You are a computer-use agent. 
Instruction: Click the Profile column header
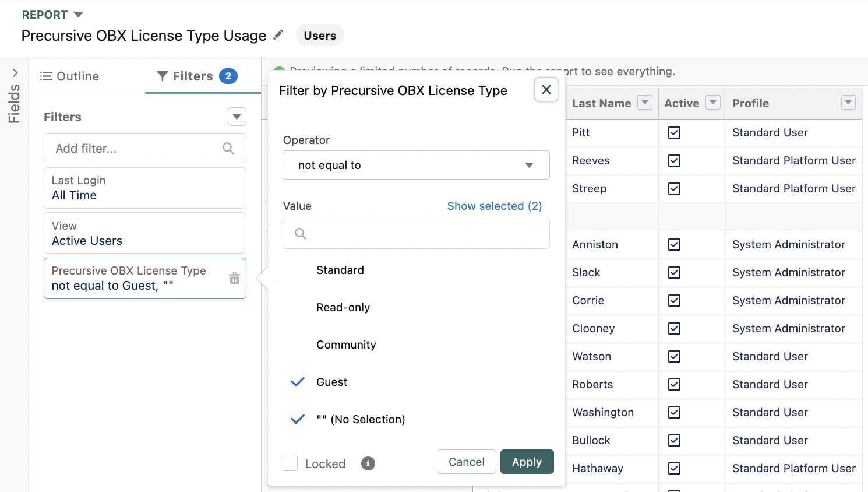(x=750, y=103)
